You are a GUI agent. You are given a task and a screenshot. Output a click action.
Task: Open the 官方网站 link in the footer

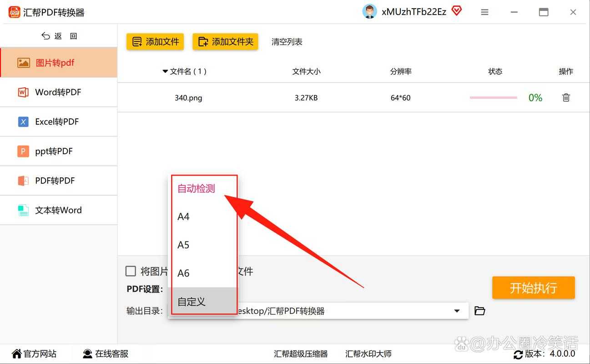pos(34,353)
